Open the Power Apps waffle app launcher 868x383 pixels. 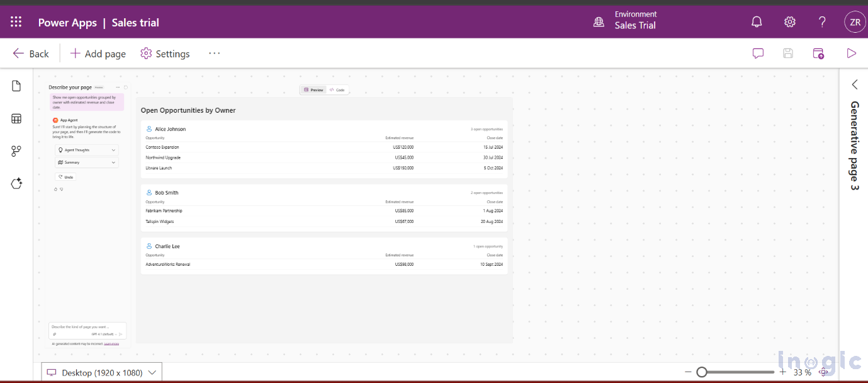point(16,21)
